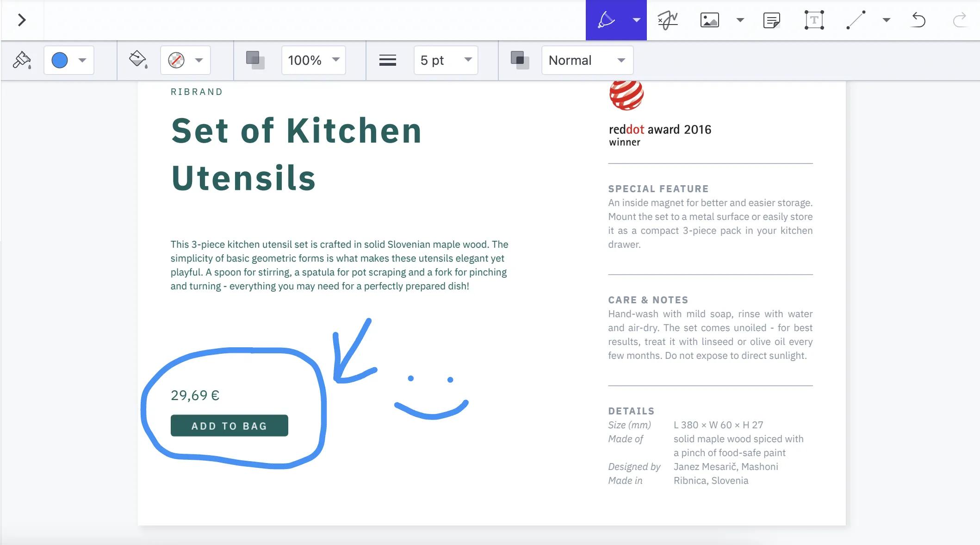Click the stroke color brush icon
Viewport: 980px width, 545px height.
[x=21, y=60]
